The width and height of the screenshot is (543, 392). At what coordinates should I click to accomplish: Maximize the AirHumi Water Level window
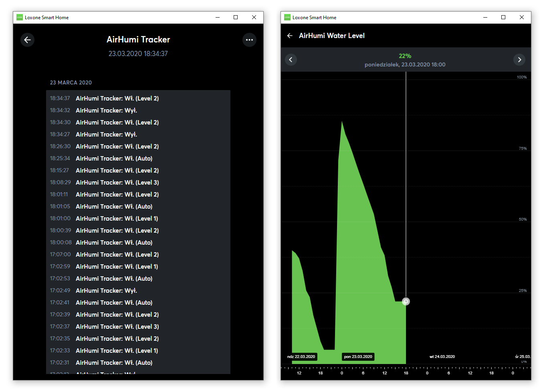(503, 17)
